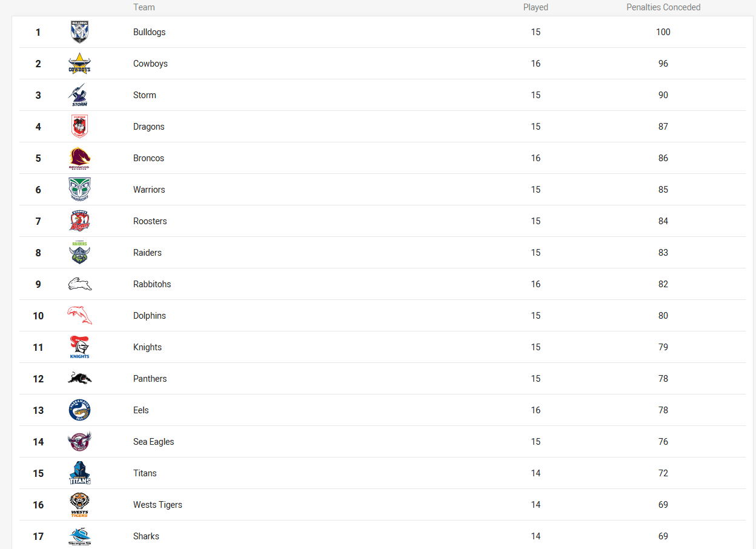Viewport: 756px width, 549px height.
Task: Click the Titans team logo
Action: click(79, 473)
